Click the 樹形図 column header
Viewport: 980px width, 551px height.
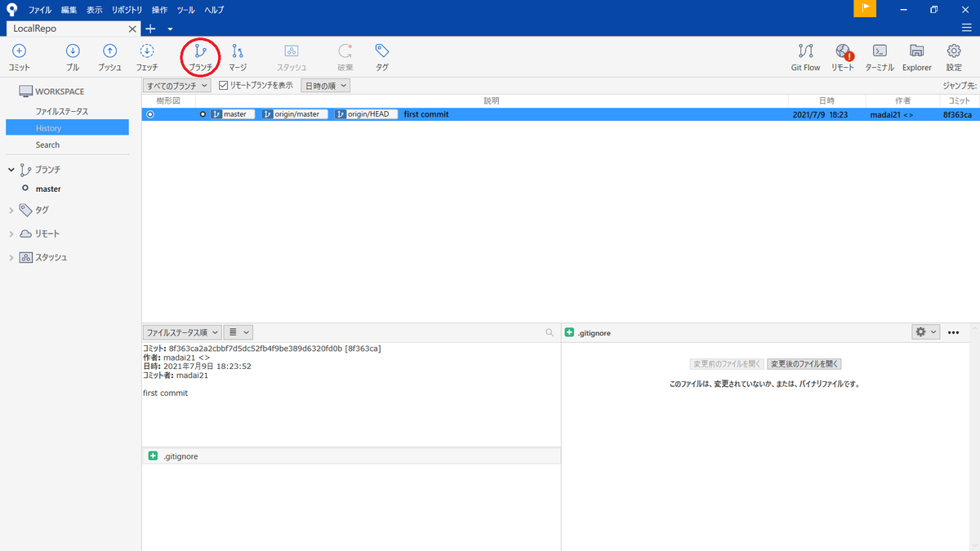click(x=168, y=100)
